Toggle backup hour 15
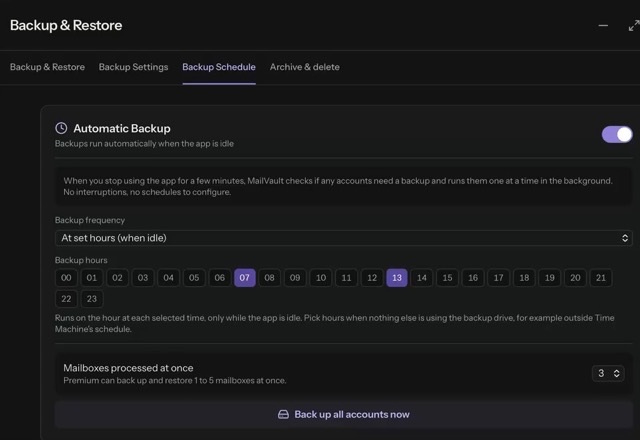This screenshot has height=440, width=640. [x=447, y=278]
